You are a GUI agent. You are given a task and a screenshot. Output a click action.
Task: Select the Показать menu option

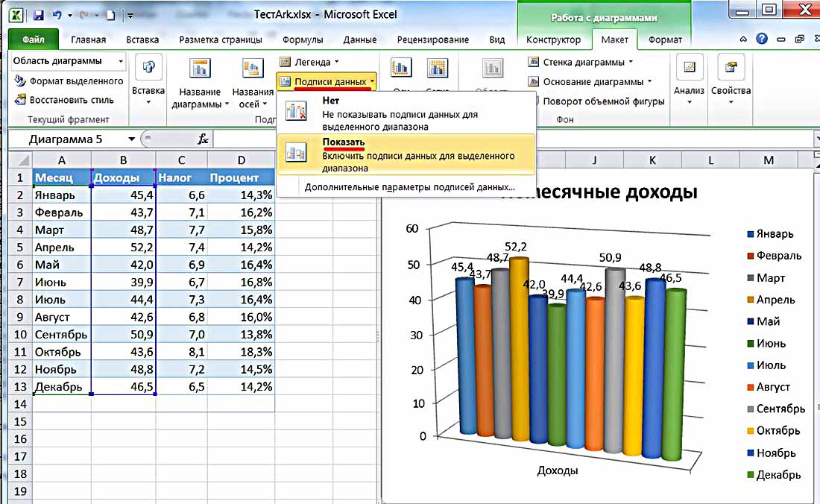tap(406, 155)
